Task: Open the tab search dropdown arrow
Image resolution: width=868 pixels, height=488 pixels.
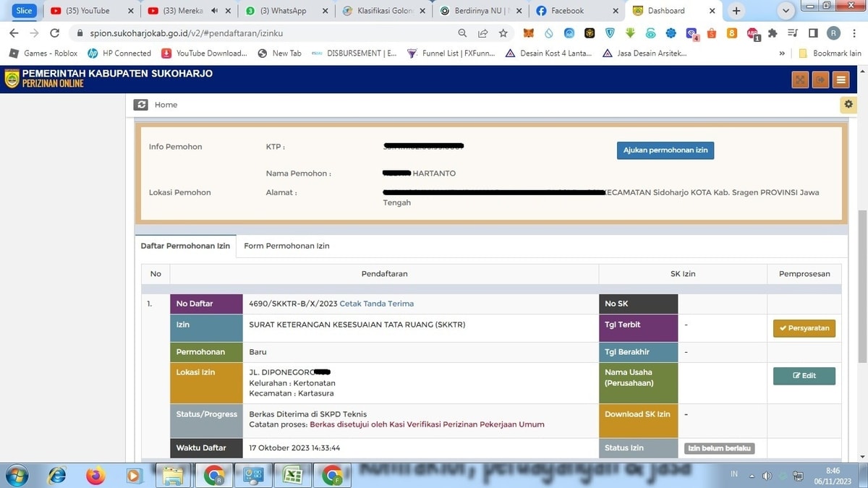Action: tap(786, 11)
